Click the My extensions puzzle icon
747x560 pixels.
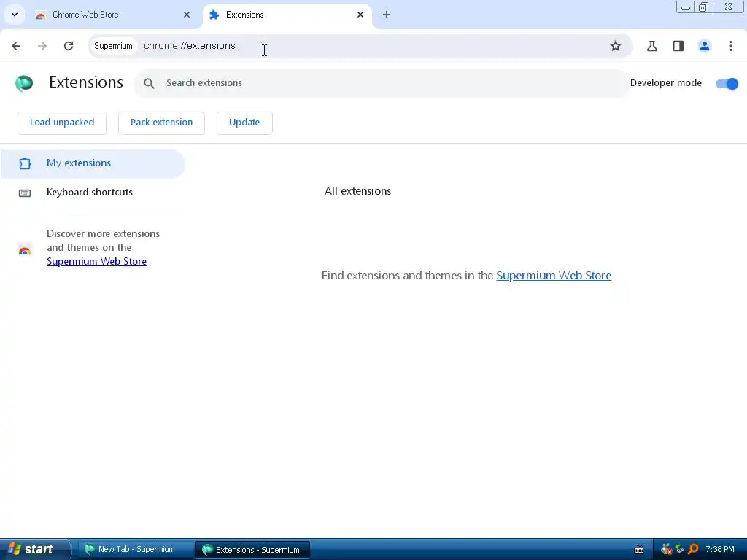click(25, 163)
